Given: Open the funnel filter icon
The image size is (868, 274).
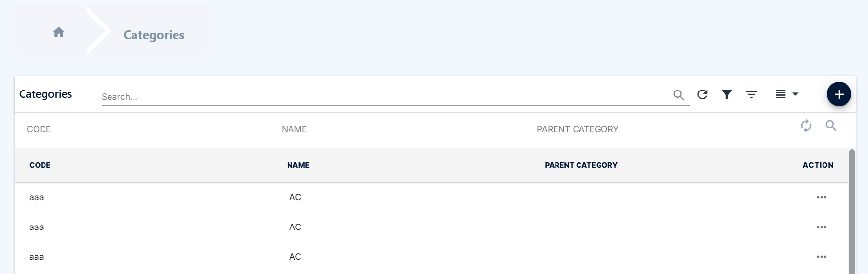Looking at the screenshot, I should (x=727, y=94).
